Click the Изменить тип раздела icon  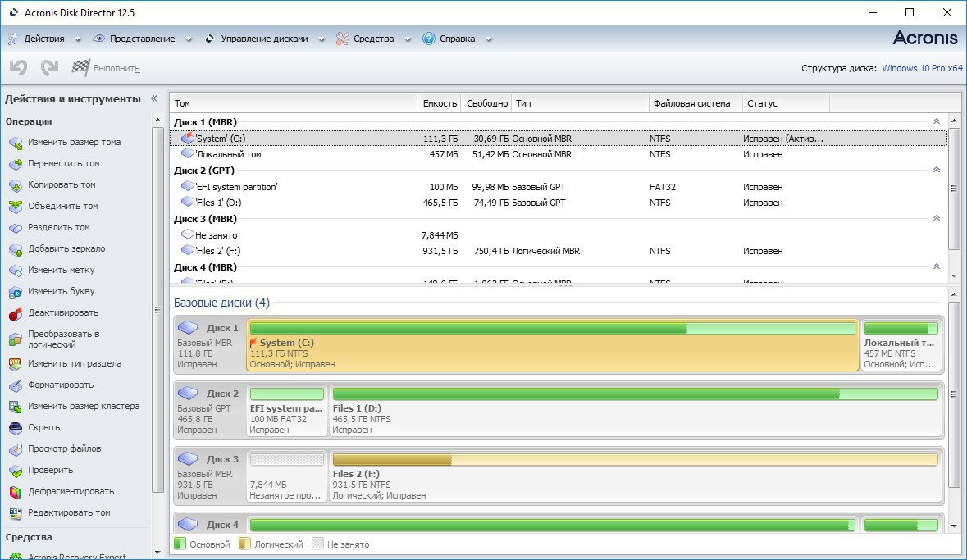pyautogui.click(x=16, y=364)
